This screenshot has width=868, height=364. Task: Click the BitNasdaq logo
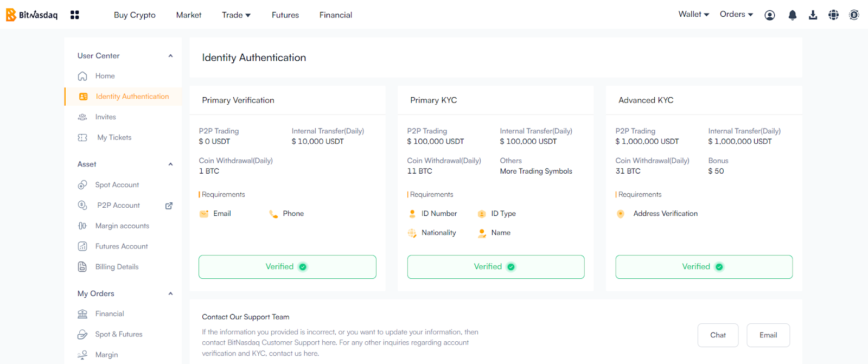[31, 15]
